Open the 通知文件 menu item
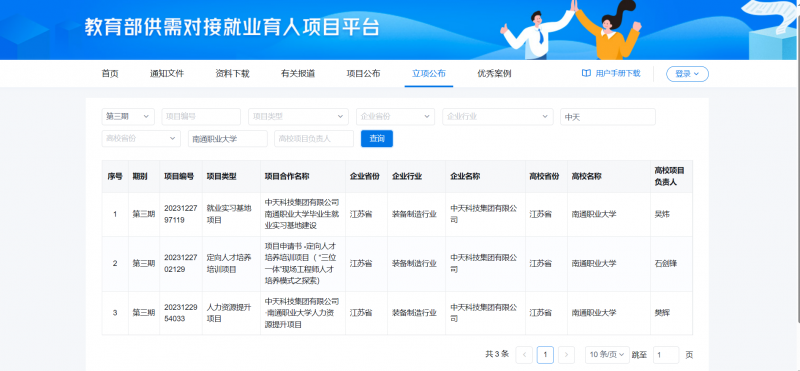Screen dimensions: 800x371 click(167, 73)
